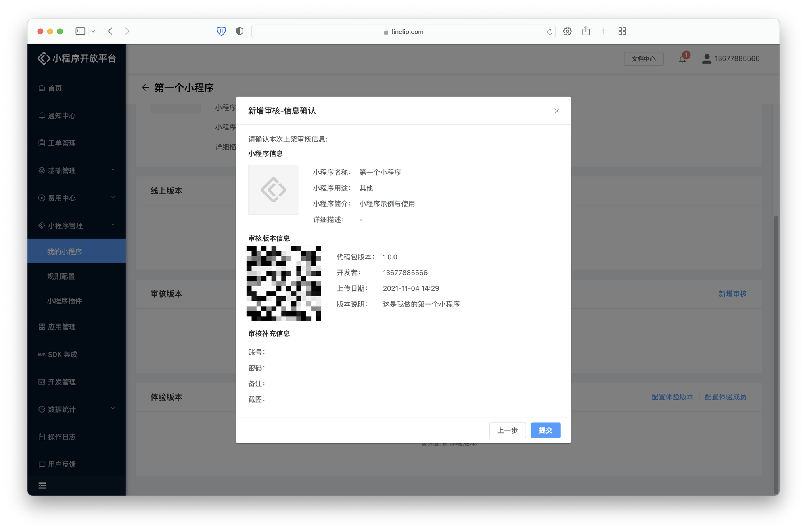
Task: Click the Share icon in Safari toolbar
Action: (586, 31)
